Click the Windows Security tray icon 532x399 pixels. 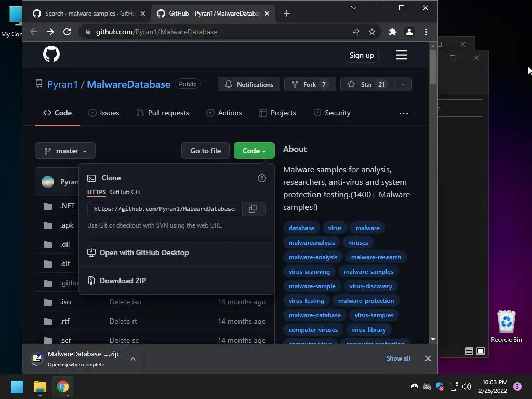click(440, 387)
